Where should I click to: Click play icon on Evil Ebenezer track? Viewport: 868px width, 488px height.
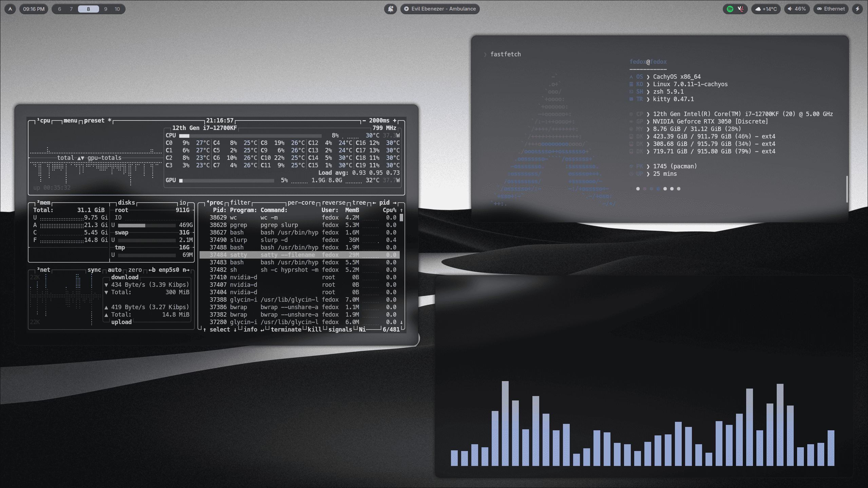coord(406,9)
